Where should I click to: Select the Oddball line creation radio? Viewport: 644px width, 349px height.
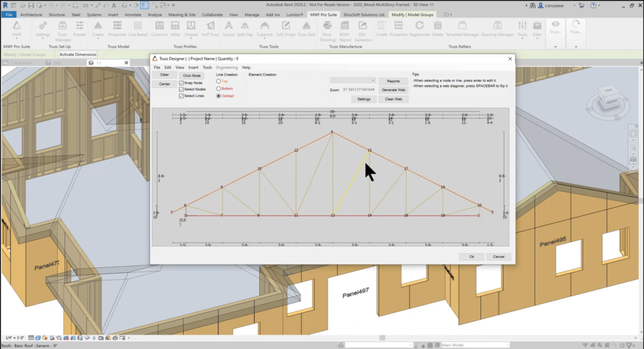coord(218,96)
